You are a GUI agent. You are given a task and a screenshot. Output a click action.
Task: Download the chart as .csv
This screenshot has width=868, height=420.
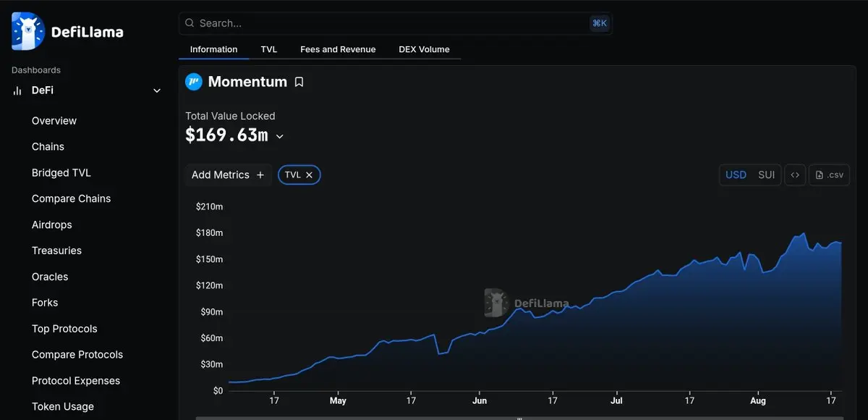pos(829,175)
